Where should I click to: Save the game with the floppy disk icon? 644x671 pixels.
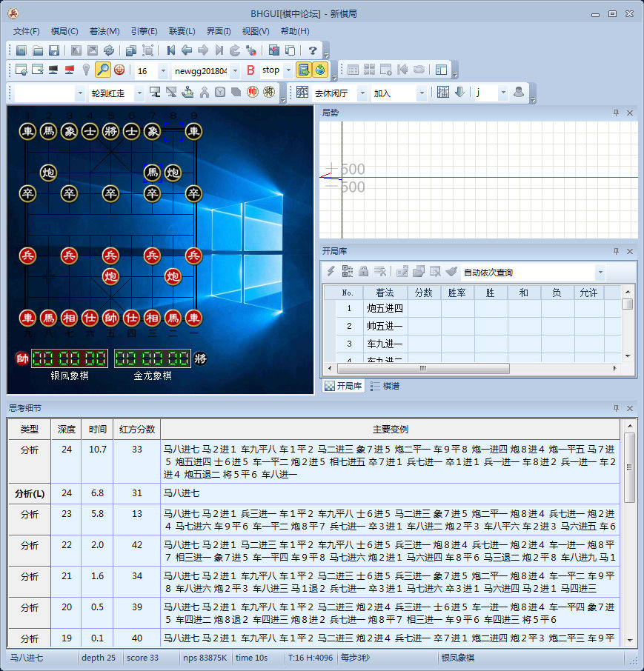(54, 50)
